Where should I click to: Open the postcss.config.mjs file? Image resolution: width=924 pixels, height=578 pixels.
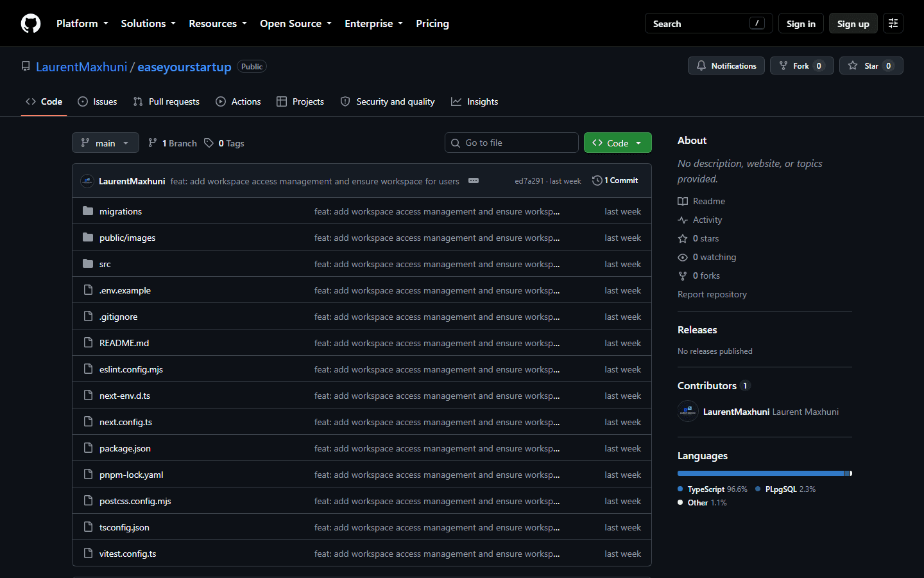click(x=135, y=501)
